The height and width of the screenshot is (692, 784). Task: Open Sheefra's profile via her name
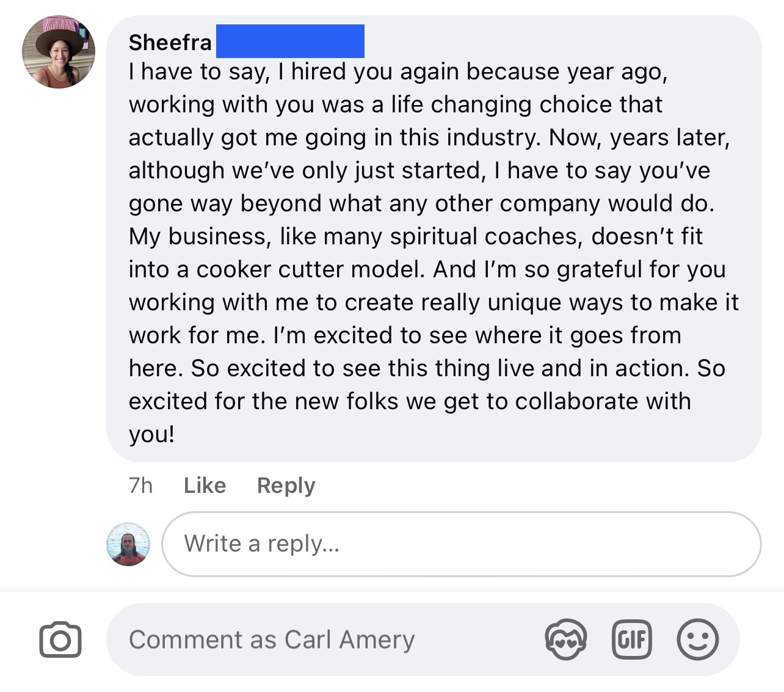170,42
